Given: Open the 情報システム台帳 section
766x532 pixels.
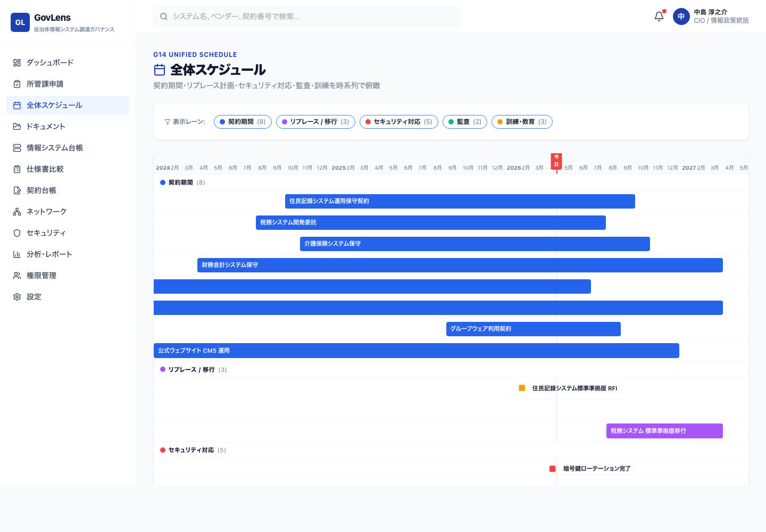Looking at the screenshot, I should pos(54,147).
